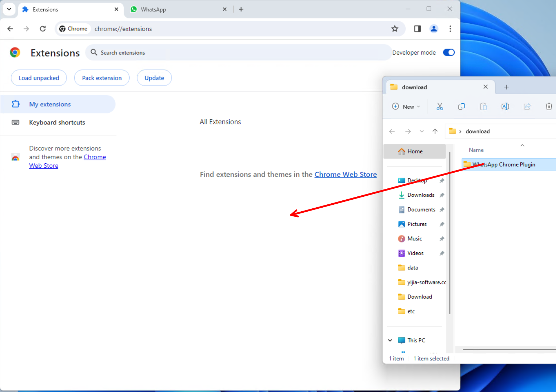This screenshot has width=556, height=392.
Task: Select Keyboard shortcuts in the sidebar
Action: [x=57, y=123]
